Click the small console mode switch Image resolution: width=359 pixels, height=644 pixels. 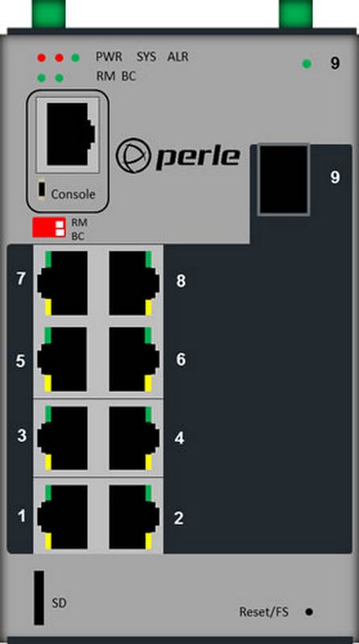41,189
